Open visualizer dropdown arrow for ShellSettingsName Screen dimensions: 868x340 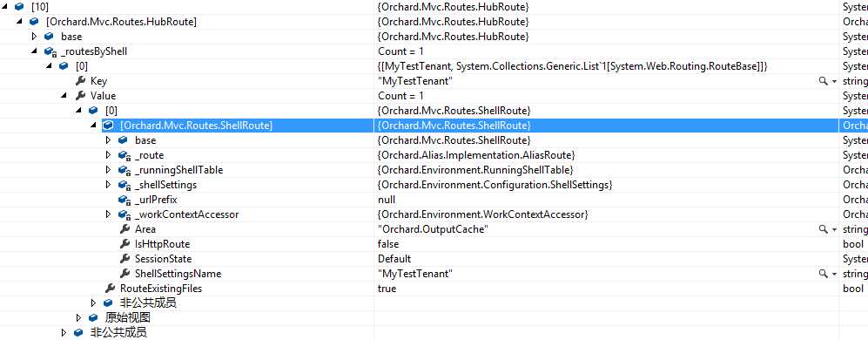[x=834, y=274]
